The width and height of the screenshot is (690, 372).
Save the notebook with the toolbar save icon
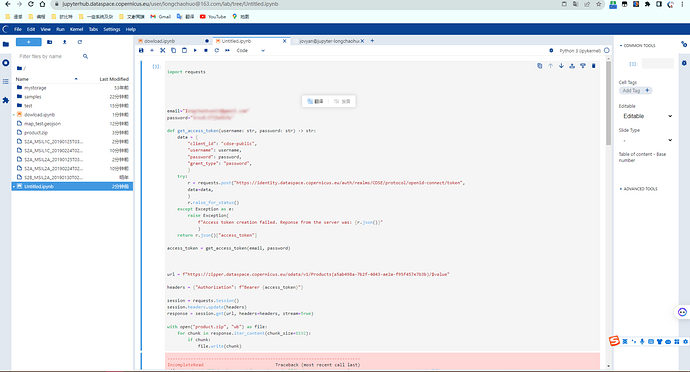[x=141, y=51]
